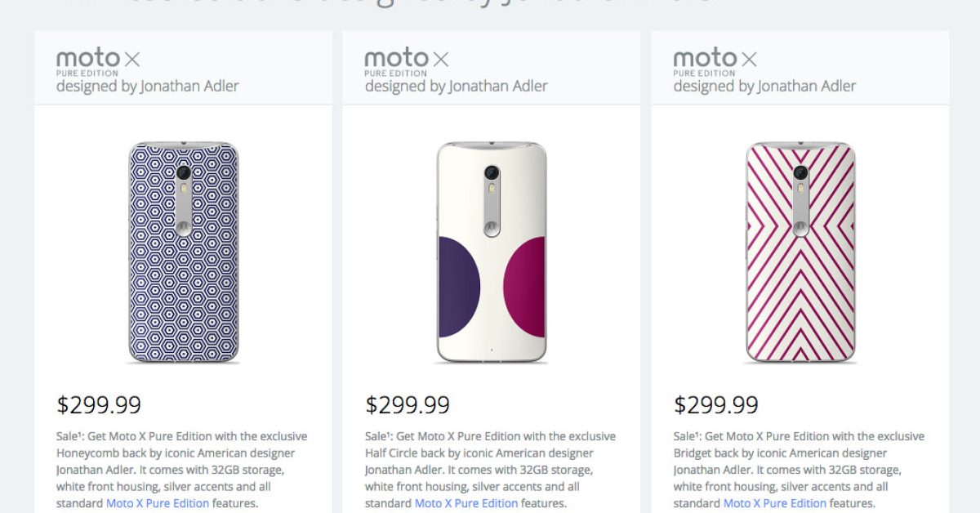Screen dimensions: 980x513
Task: Click 'designed by Jonathan Adler' on first card header
Action: pos(148,86)
